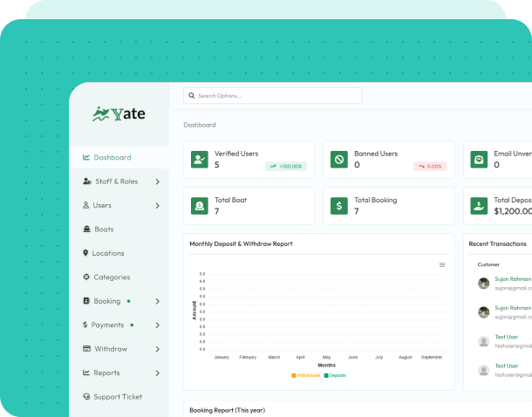Click the Banned Users card icon
The width and height of the screenshot is (532, 417).
tap(339, 160)
